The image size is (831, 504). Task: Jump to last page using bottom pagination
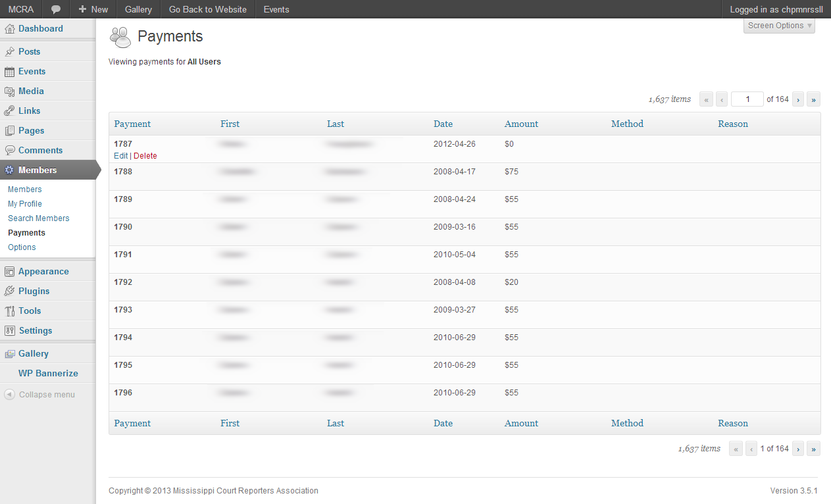[813, 449]
